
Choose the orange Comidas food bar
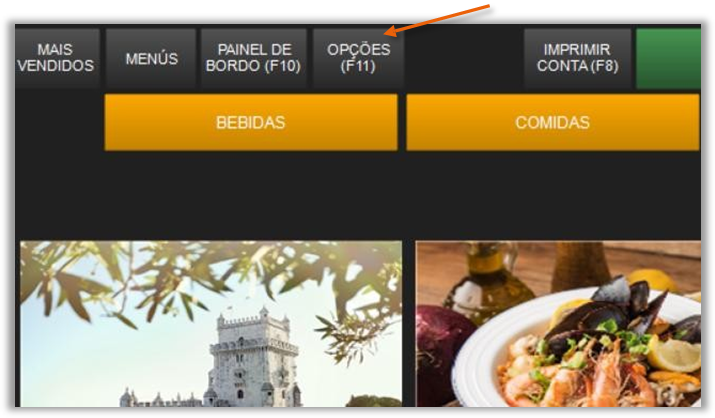(553, 122)
